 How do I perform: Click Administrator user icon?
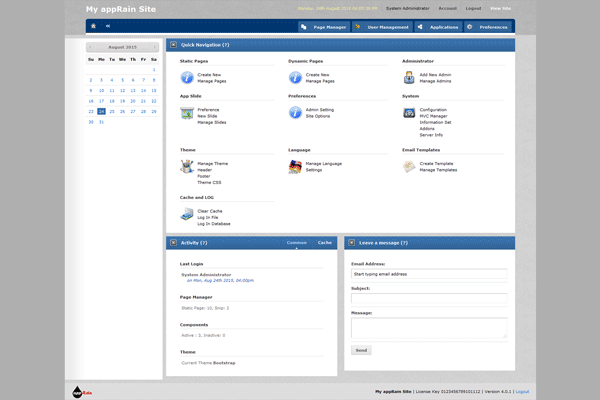coord(409,78)
